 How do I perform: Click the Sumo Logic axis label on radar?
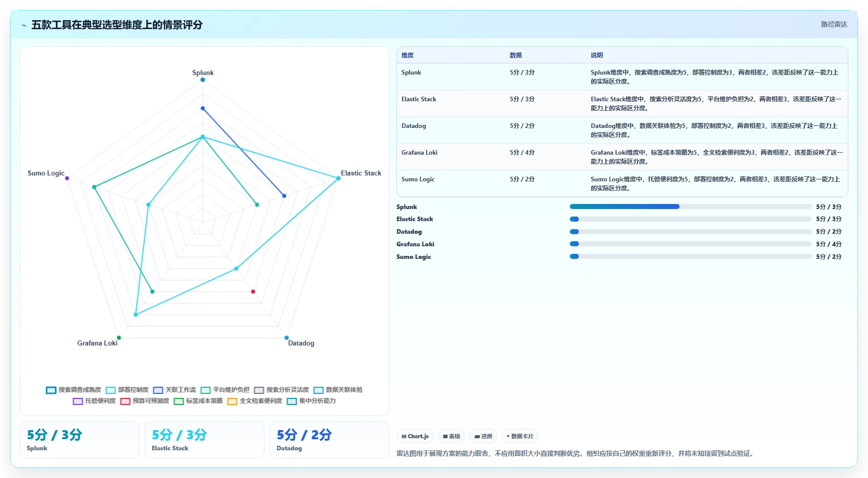click(46, 173)
